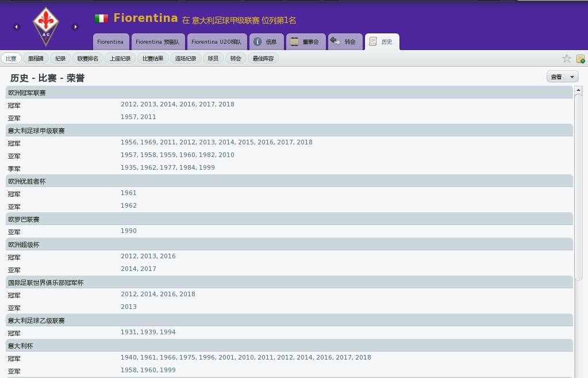The height and width of the screenshot is (378, 588).
Task: Click the scroll icon on 历史 tab
Action: pos(373,41)
